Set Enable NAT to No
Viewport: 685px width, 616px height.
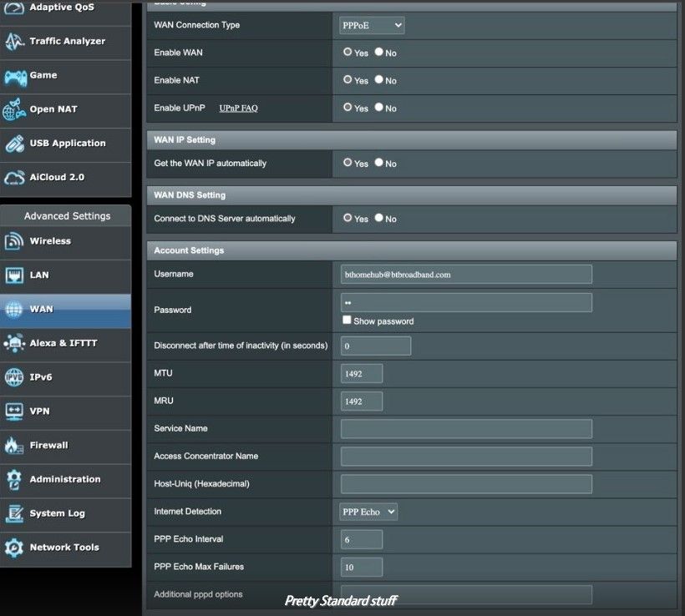tap(379, 80)
